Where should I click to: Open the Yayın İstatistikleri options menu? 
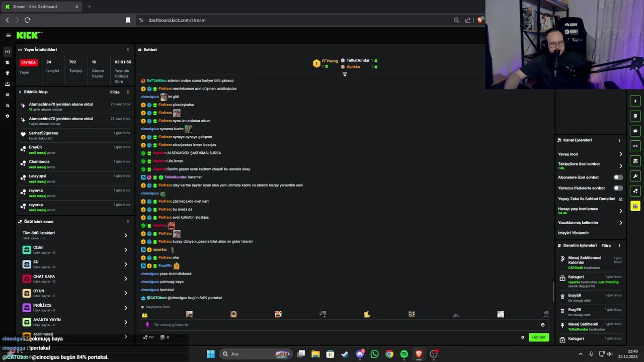(x=128, y=50)
